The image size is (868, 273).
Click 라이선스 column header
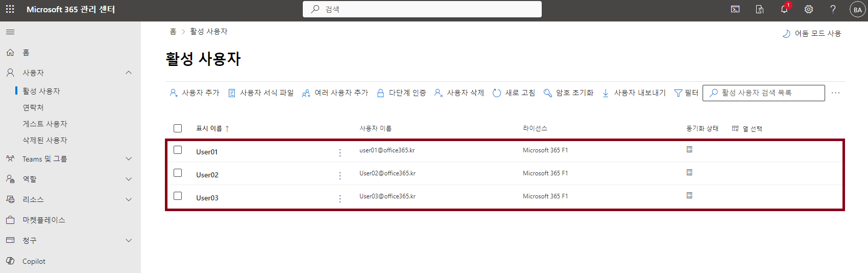coord(535,129)
